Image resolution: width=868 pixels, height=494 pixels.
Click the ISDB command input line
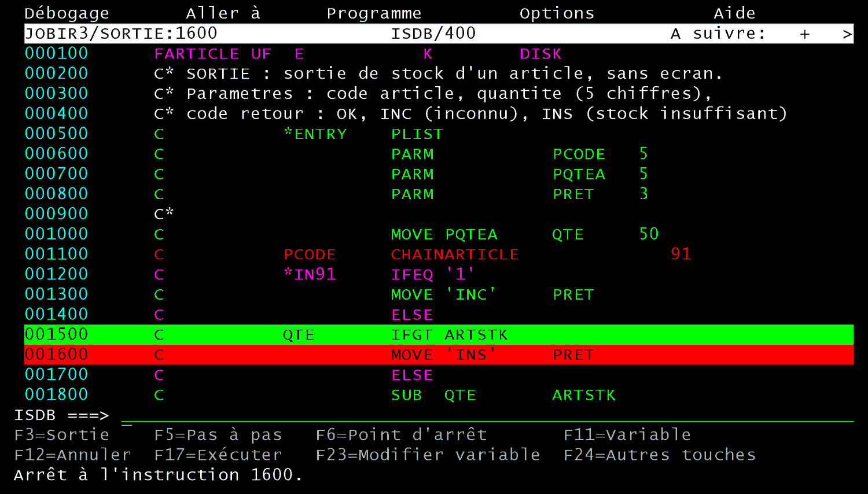[487, 415]
